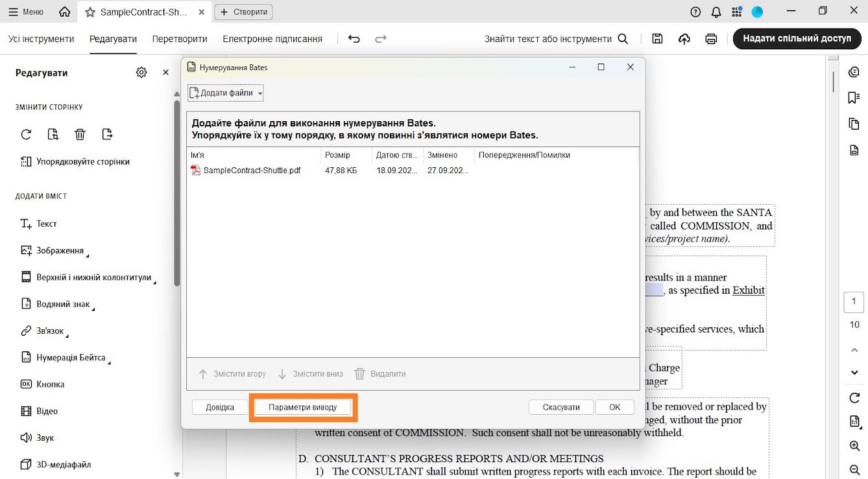Go to next page with down chevron

[x=854, y=373]
